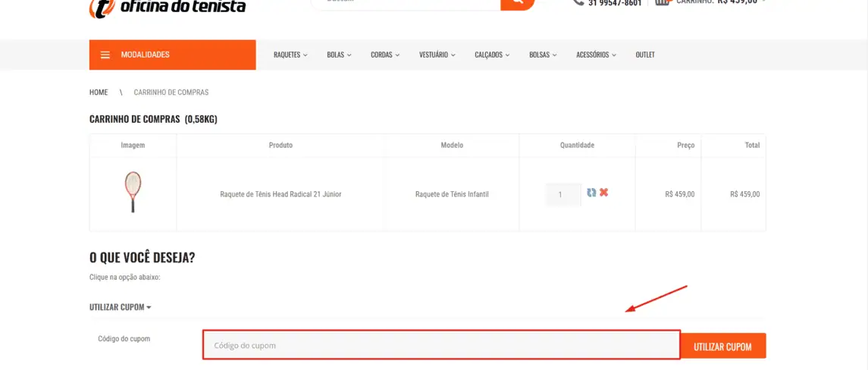Click the Preço column header
This screenshot has width=868, height=370.
[685, 145]
